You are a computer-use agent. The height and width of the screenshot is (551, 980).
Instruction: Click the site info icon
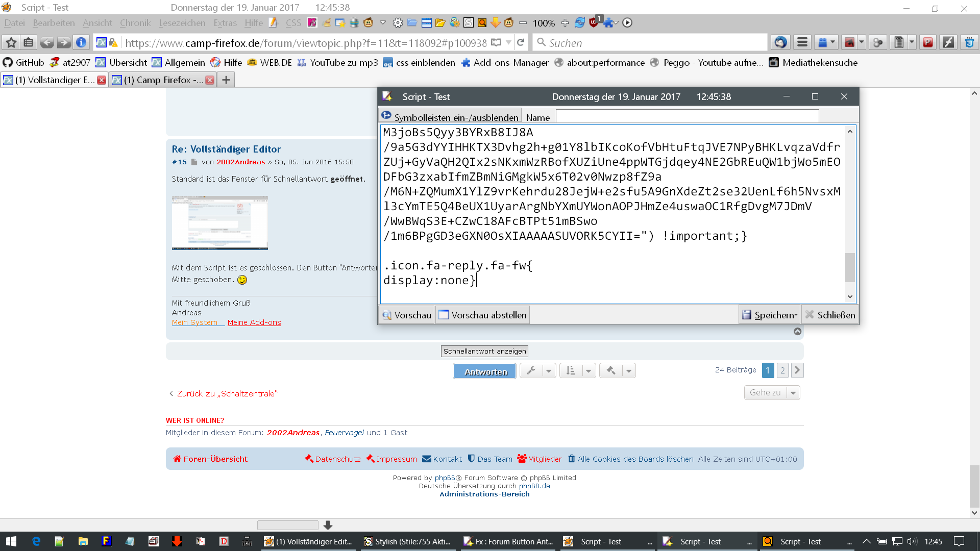(81, 43)
